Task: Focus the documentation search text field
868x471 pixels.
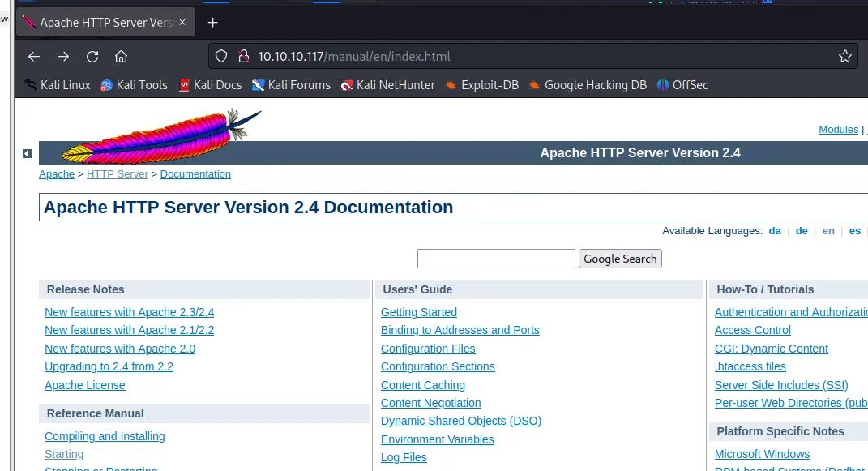Action: (496, 259)
